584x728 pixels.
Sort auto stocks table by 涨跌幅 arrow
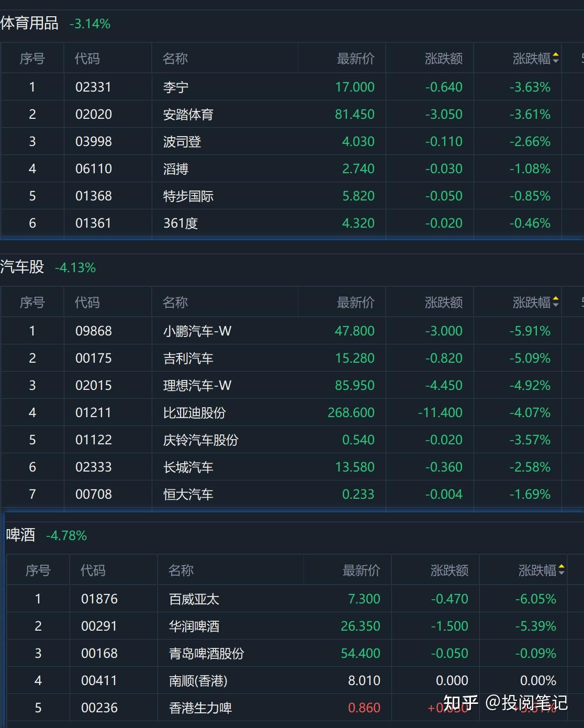(x=555, y=303)
